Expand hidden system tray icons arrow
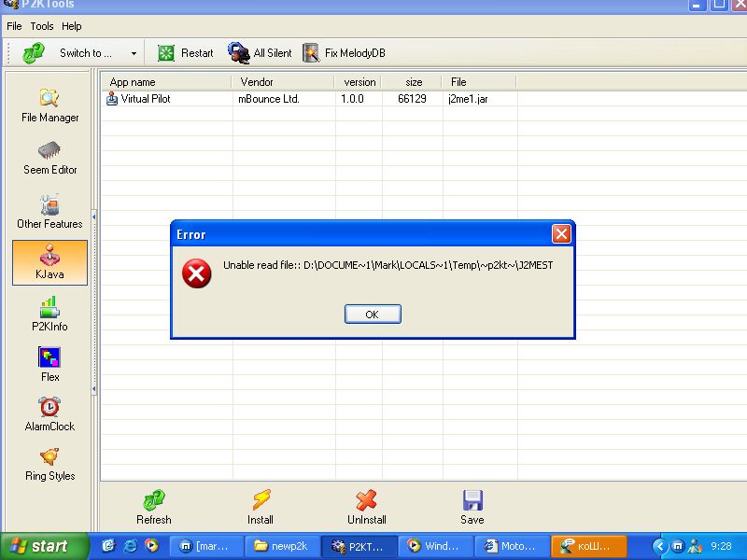 tap(659, 546)
